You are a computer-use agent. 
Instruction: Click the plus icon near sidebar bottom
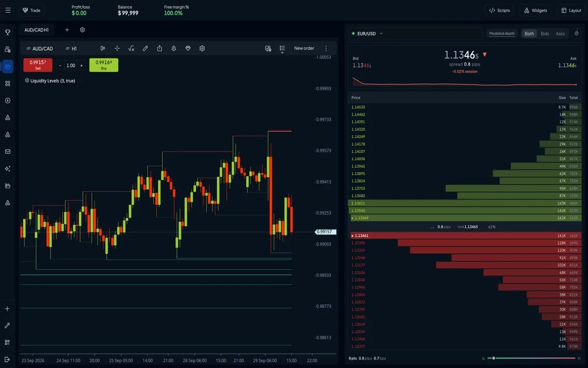7,309
